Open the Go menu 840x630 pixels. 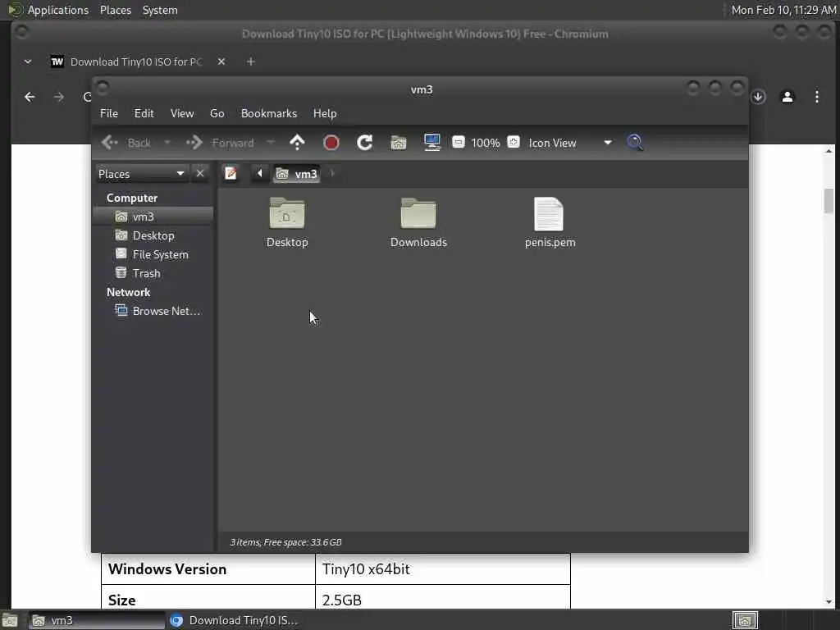[217, 113]
